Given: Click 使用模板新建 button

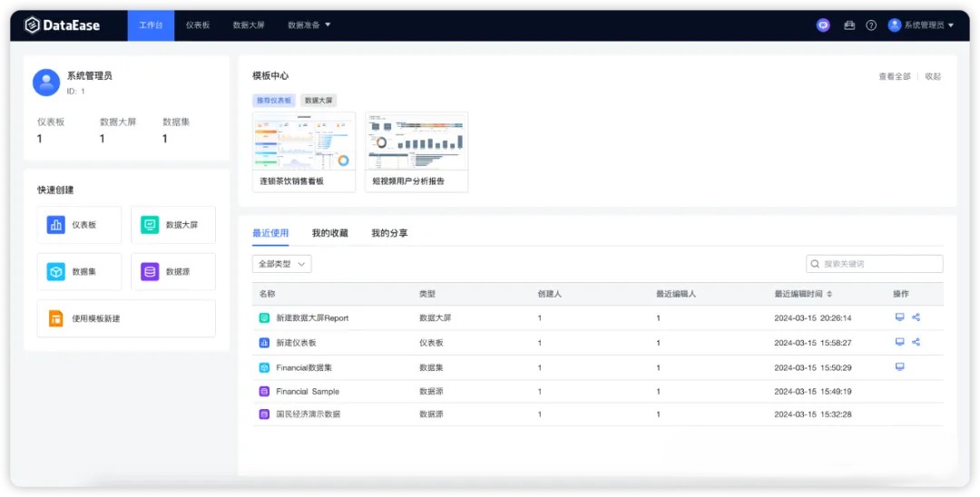Looking at the screenshot, I should click(126, 318).
